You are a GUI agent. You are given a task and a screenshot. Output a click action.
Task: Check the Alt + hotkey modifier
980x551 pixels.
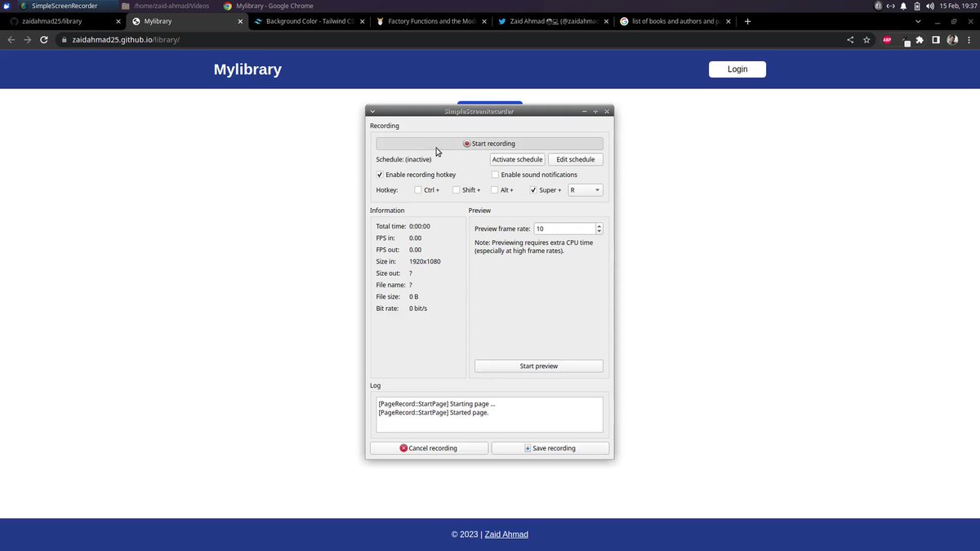pyautogui.click(x=495, y=190)
